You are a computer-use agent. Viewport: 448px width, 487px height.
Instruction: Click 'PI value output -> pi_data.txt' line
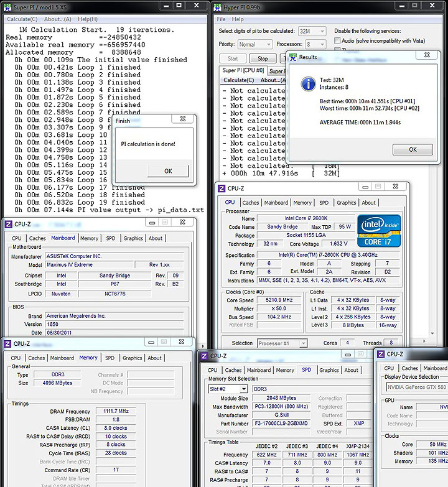coord(141,210)
